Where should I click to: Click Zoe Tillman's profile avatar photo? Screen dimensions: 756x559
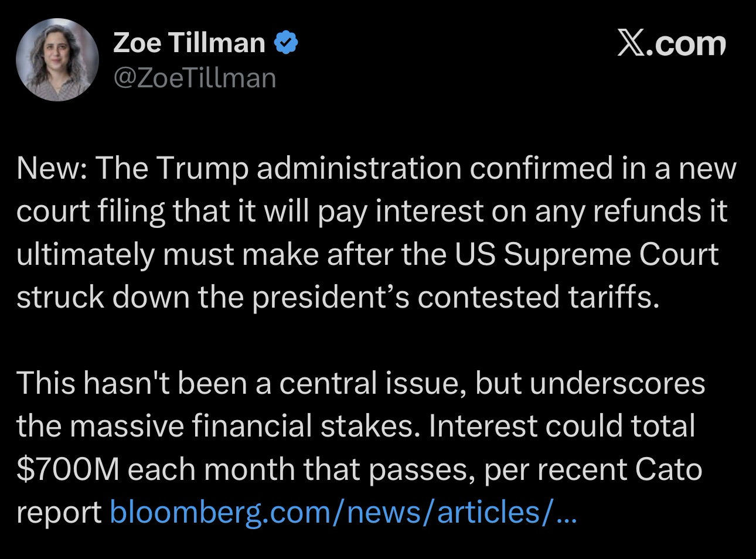pos(57,60)
